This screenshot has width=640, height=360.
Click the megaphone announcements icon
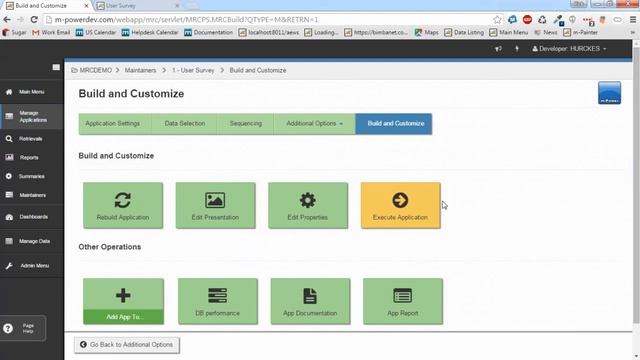point(498,49)
